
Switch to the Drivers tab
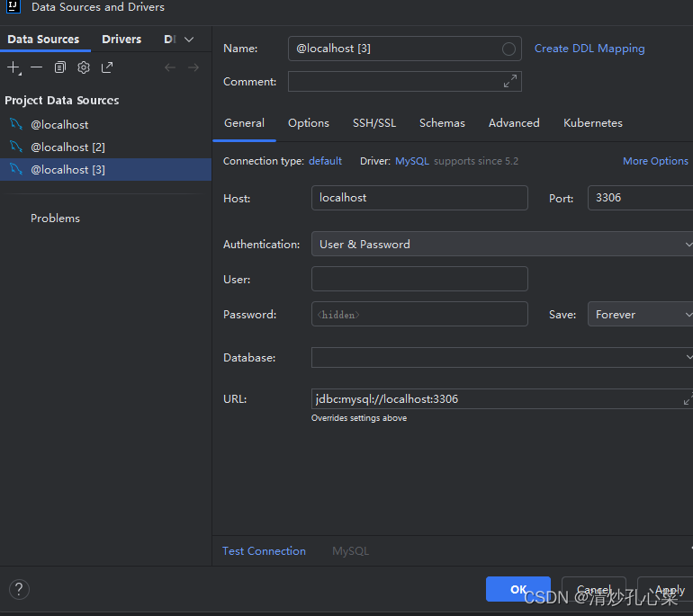121,40
